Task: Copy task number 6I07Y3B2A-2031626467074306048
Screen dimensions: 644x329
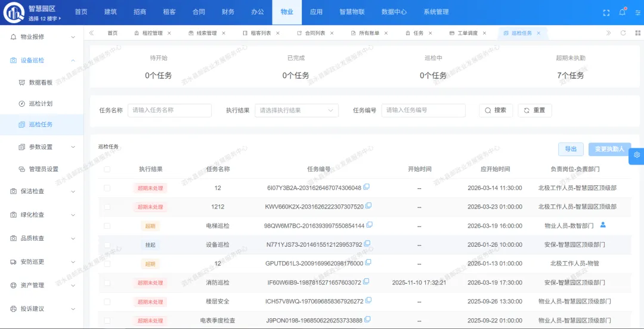Action: pos(366,187)
